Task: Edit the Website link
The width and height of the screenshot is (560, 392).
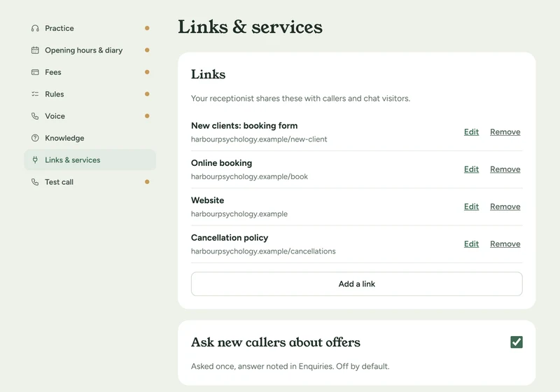Action: [x=471, y=206]
